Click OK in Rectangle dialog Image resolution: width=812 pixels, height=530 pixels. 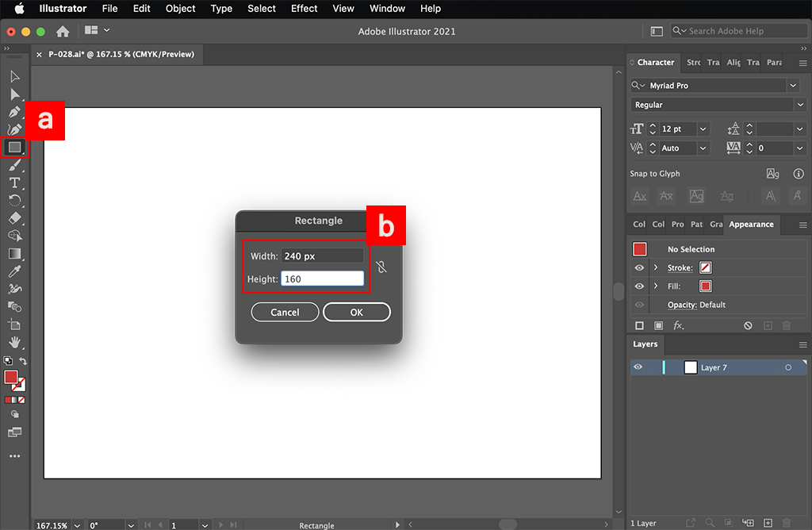356,313
